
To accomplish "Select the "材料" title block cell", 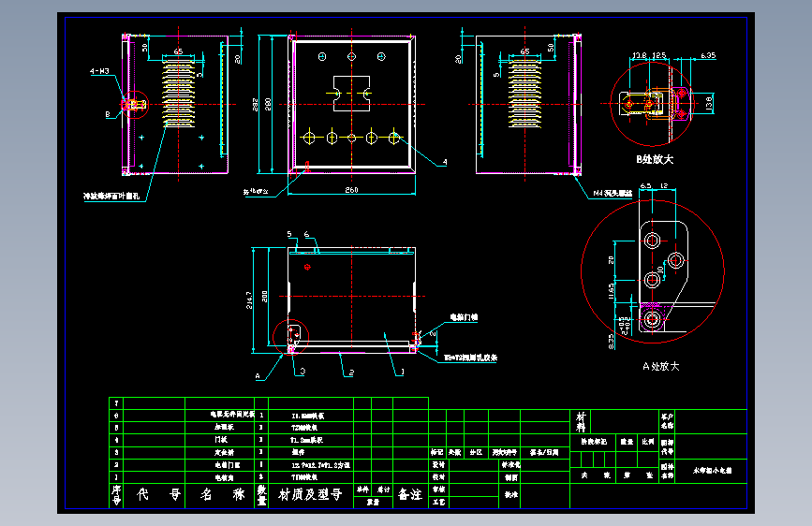I will click(581, 422).
